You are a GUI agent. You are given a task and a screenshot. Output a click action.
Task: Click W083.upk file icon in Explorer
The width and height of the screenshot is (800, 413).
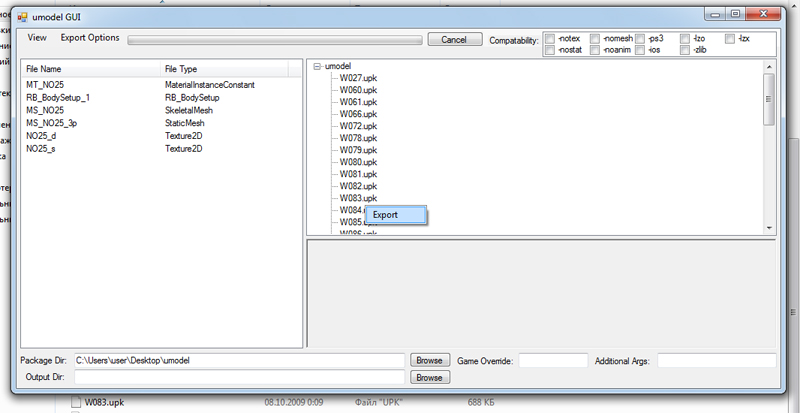tap(76, 402)
